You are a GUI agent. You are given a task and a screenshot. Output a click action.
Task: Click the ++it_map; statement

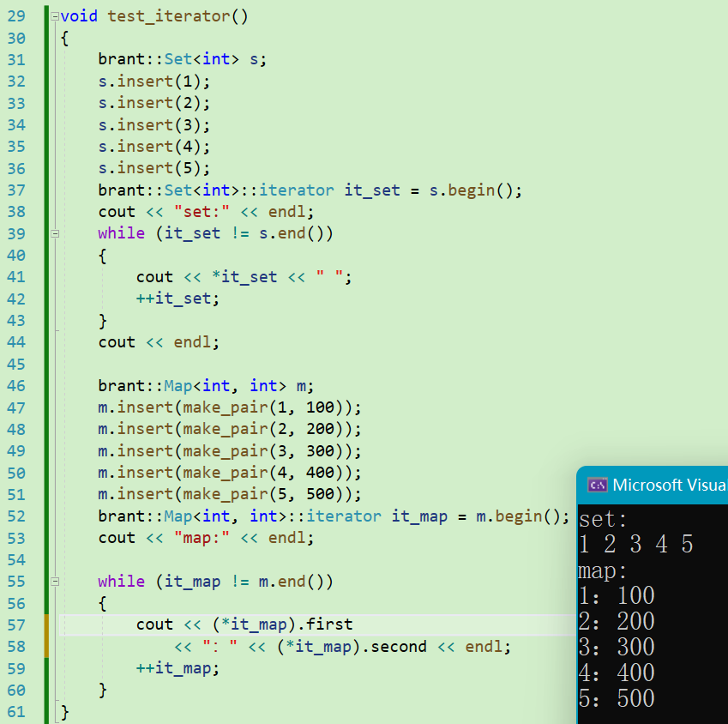pos(177,668)
